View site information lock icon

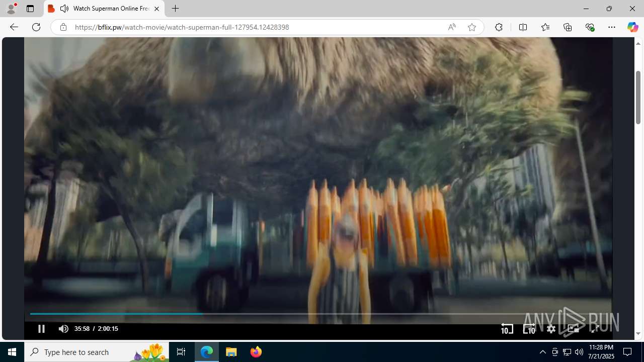click(x=63, y=27)
